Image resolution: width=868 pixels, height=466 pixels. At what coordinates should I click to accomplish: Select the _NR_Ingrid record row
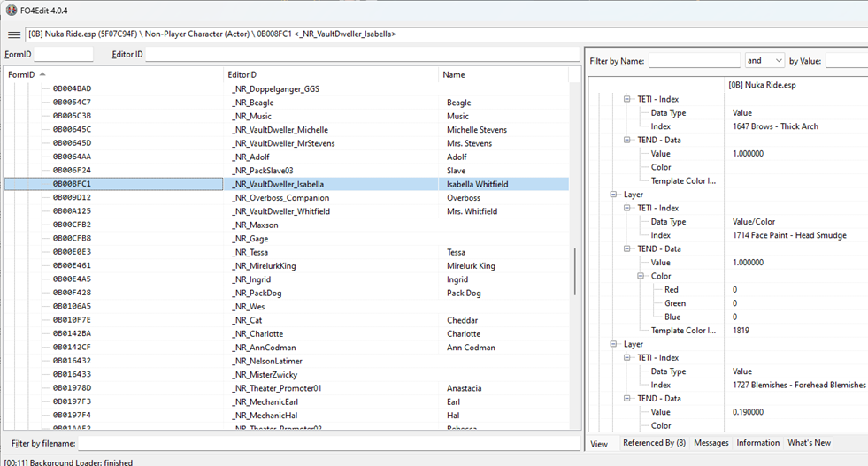click(286, 279)
